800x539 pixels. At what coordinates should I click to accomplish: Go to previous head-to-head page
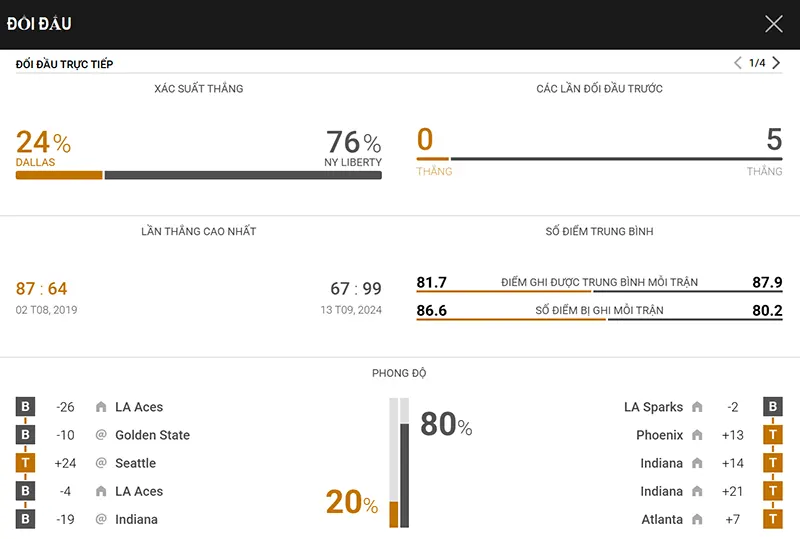[738, 63]
